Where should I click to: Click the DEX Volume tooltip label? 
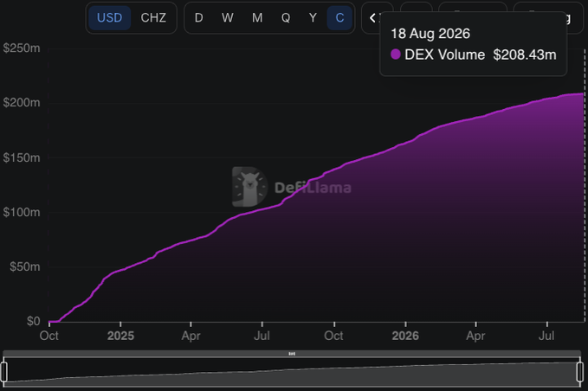[445, 54]
